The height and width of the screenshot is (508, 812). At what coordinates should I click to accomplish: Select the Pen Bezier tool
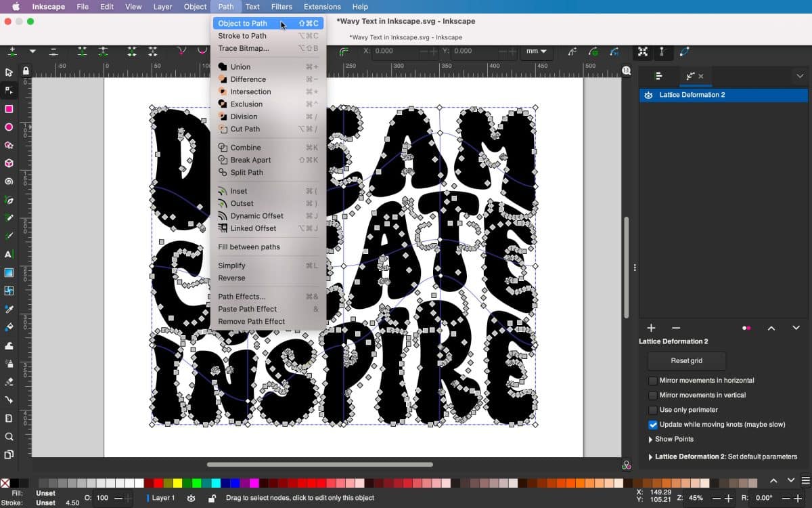pyautogui.click(x=9, y=200)
